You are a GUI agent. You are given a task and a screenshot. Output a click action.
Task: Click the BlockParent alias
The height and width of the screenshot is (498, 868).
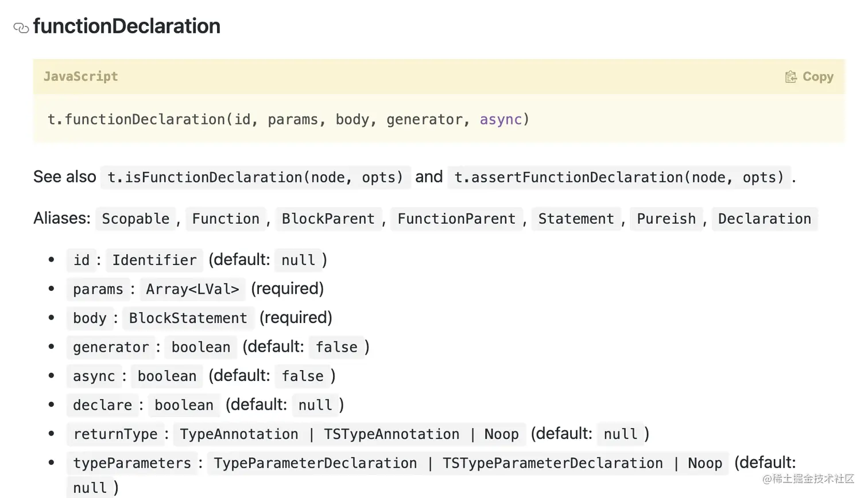(x=328, y=219)
